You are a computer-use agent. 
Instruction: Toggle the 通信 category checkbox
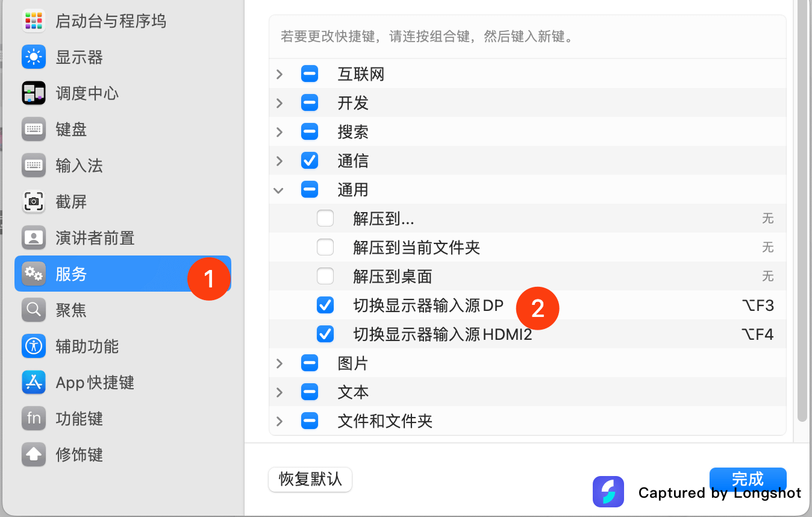(x=310, y=161)
